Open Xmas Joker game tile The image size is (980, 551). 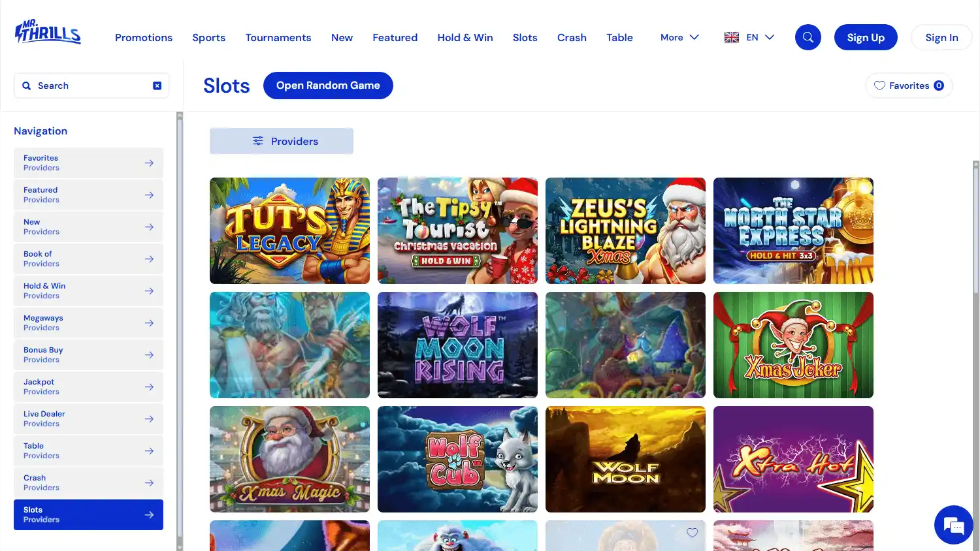tap(793, 345)
